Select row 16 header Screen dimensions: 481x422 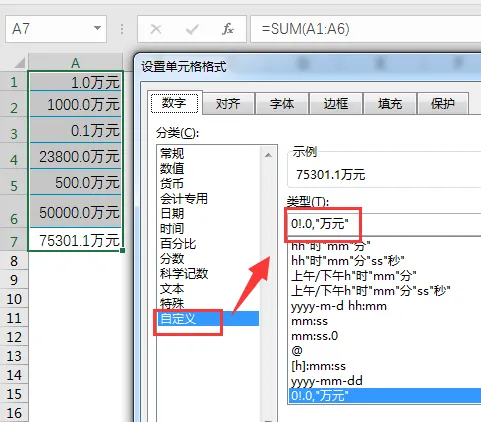13,413
